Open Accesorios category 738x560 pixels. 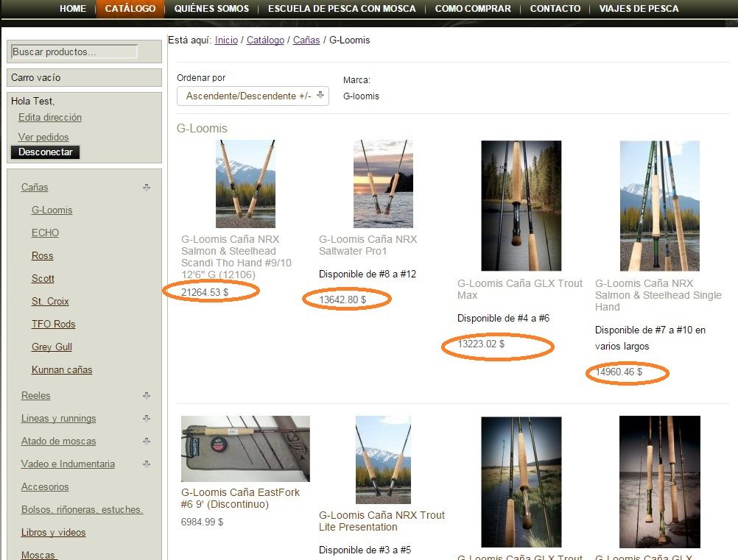(x=45, y=486)
